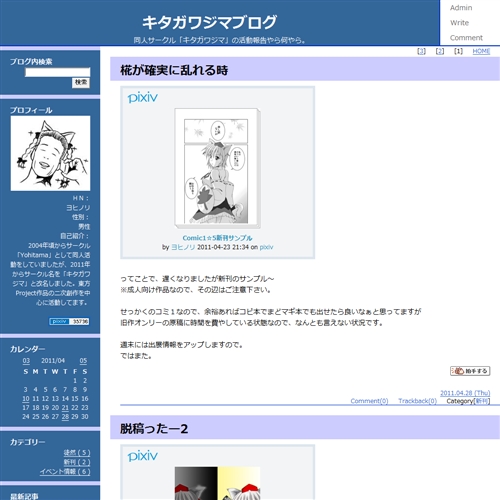Viewport: 500px width, 500px height.
Task: Click the pixiv logo in first post
Action: tap(142, 98)
